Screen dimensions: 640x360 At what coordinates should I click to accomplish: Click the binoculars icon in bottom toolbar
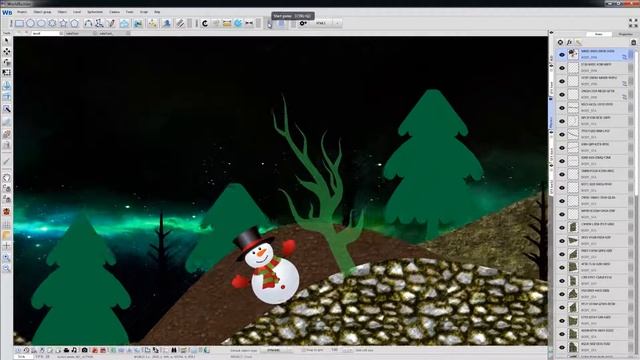point(174,350)
